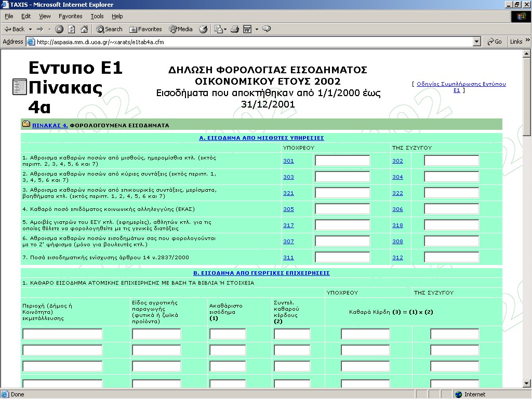Click the form document icon beside Πίνακας
This screenshot has height=399, width=532.
(19, 87)
